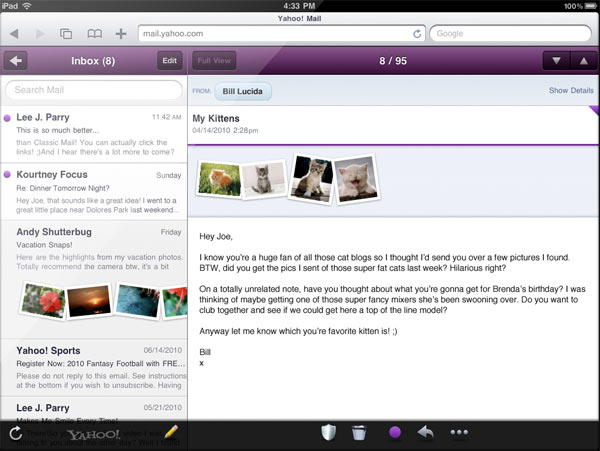Tap the compose pencil icon

[170, 433]
